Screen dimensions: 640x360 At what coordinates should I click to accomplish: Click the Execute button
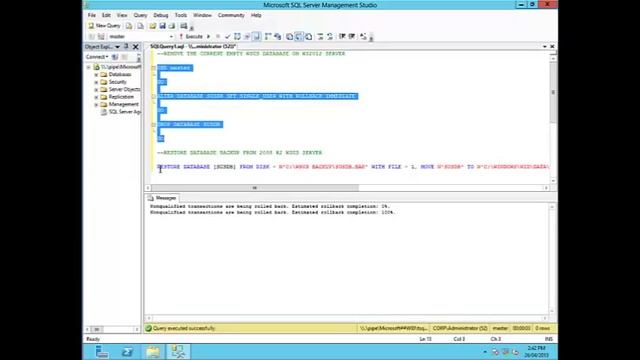(191, 36)
